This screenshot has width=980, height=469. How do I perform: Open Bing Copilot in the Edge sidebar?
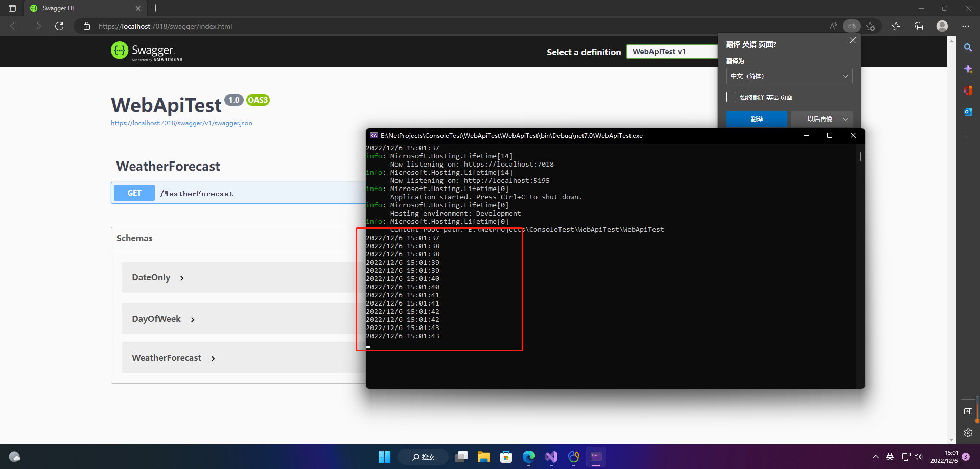click(x=968, y=69)
